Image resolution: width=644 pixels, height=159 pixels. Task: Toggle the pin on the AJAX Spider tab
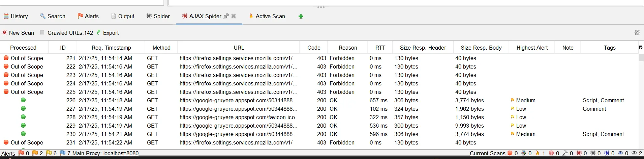(x=226, y=16)
